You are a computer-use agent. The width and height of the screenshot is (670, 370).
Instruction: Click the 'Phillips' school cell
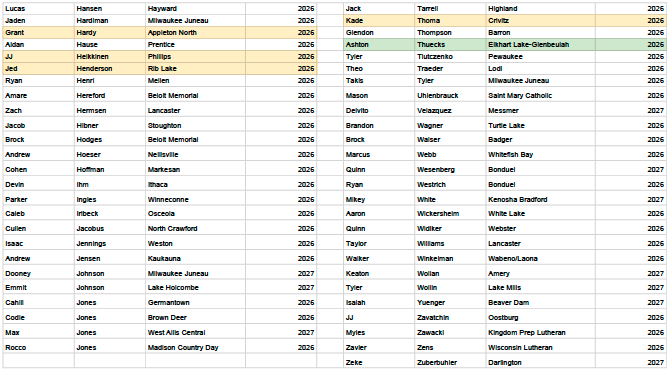tap(195, 56)
